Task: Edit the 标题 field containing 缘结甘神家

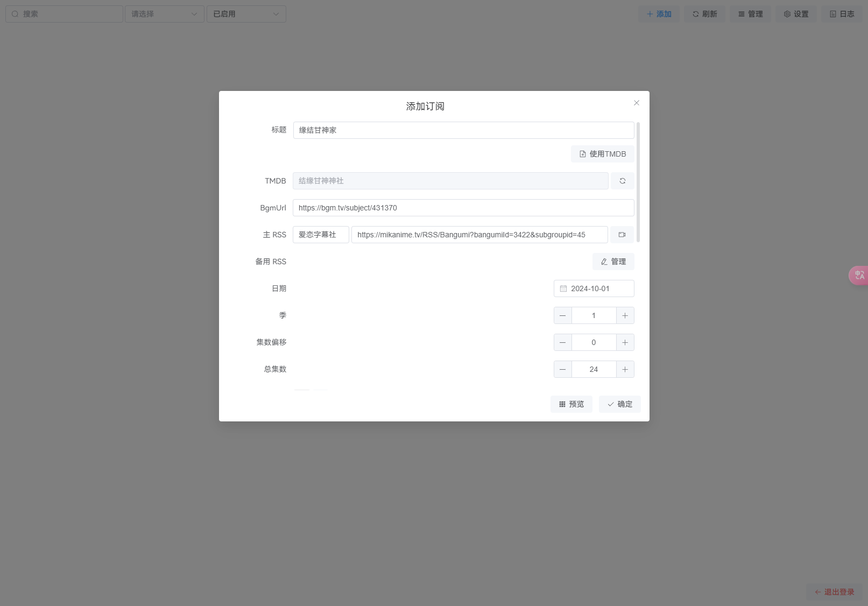Action: click(x=464, y=130)
